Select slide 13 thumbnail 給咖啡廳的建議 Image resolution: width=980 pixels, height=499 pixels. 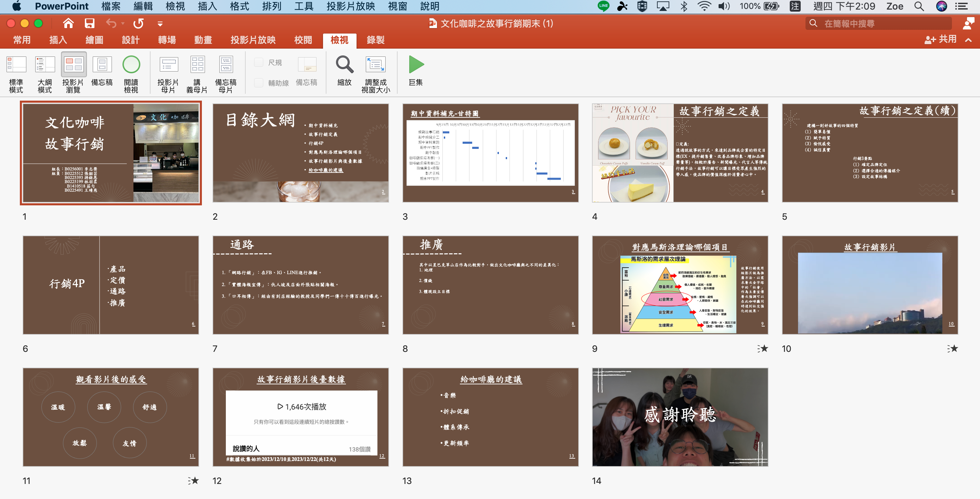pyautogui.click(x=490, y=417)
